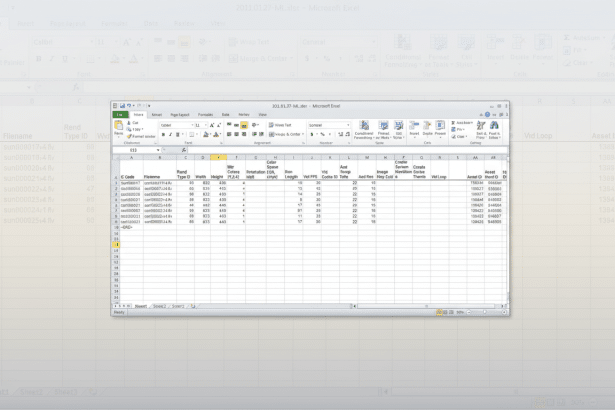Click the Save icon in Quick Access Toolbar

coord(122,106)
